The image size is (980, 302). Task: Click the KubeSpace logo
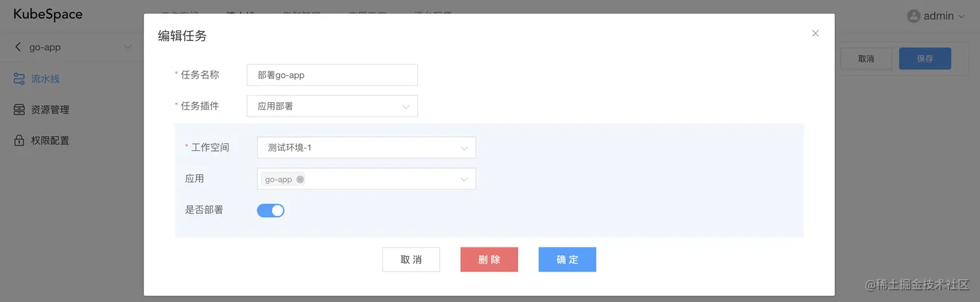tap(48, 14)
